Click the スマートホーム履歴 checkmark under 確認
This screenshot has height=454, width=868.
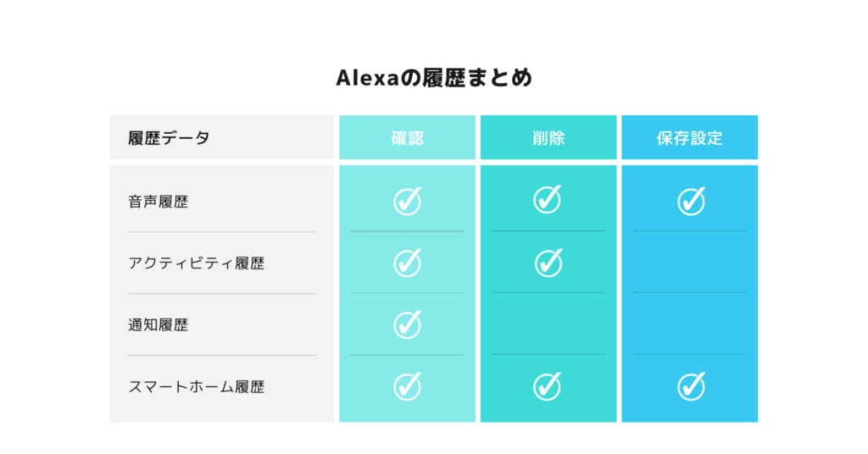pyautogui.click(x=408, y=386)
